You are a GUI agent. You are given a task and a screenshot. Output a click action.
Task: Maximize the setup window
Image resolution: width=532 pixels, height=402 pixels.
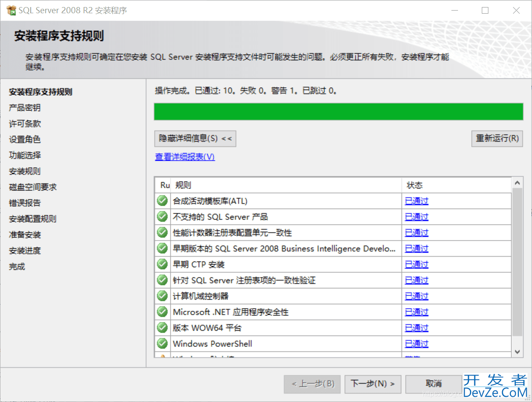point(485,11)
